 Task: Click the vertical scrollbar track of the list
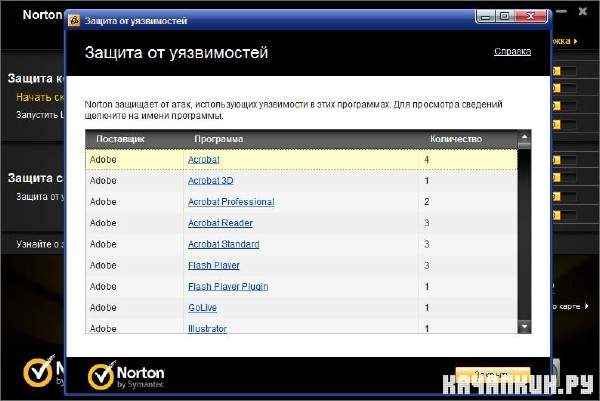coord(524,233)
